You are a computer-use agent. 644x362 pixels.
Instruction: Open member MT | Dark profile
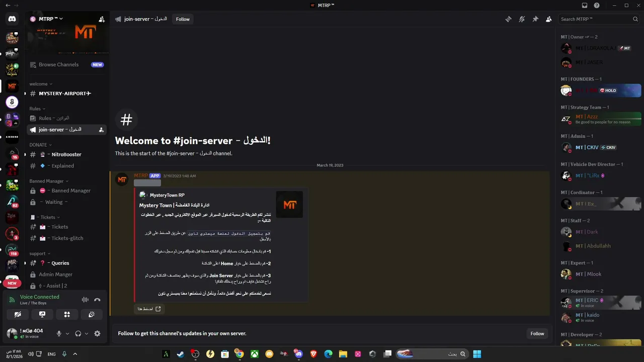coord(601,232)
